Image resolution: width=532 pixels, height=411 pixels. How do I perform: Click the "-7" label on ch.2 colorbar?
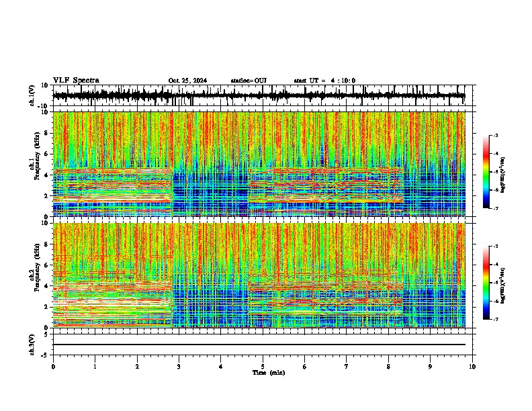(496, 319)
